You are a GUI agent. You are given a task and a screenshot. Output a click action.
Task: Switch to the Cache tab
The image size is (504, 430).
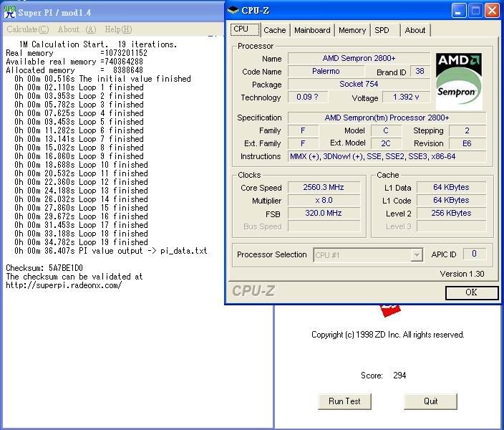(x=275, y=30)
